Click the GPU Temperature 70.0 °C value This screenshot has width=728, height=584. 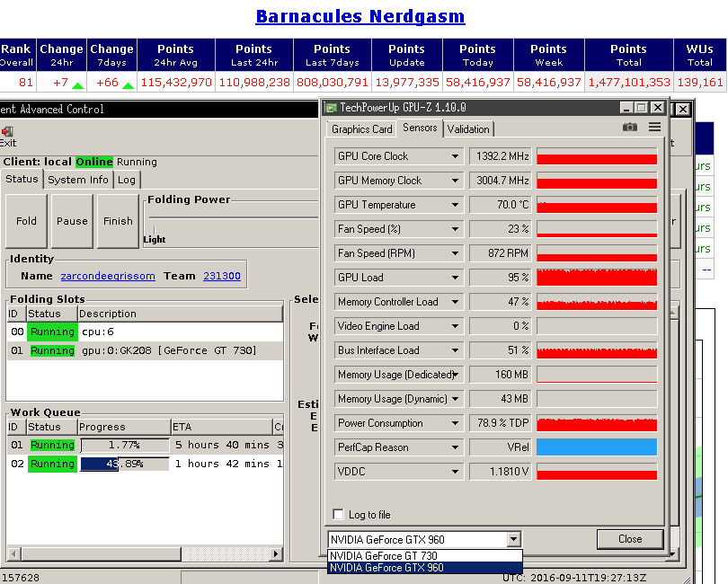coord(501,205)
